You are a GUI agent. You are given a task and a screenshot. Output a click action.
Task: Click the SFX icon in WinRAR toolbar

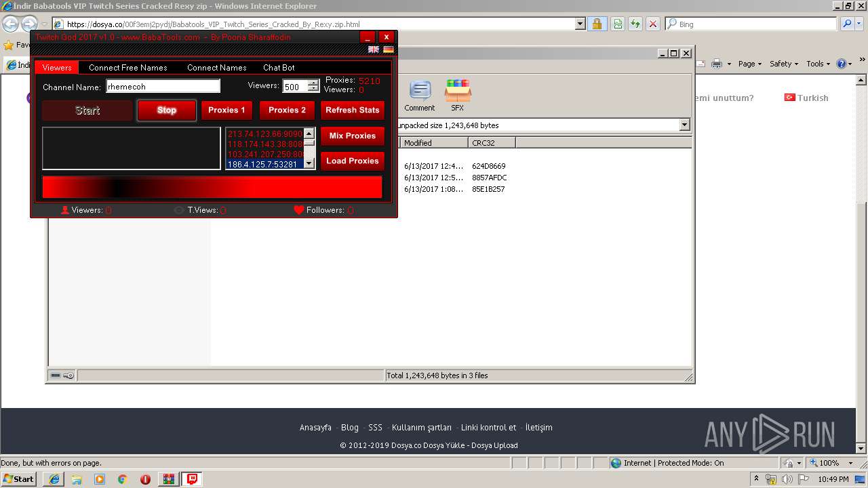coord(458,96)
